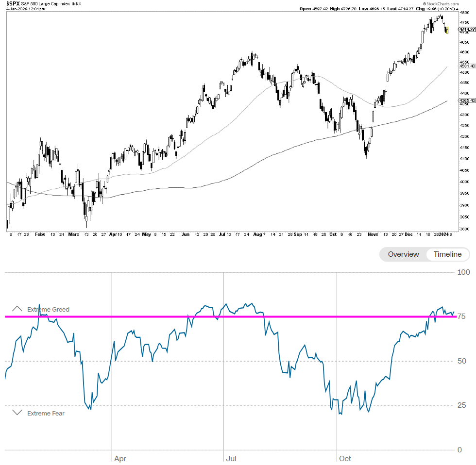Click the 4531.48 moving average price tag
The width and height of the screenshot is (476, 465).
pos(467,67)
